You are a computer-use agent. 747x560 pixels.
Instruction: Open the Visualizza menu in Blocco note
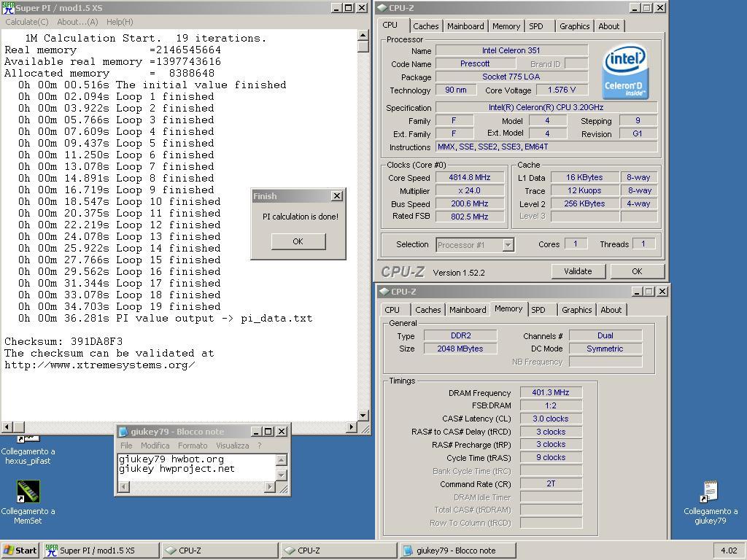click(x=233, y=446)
